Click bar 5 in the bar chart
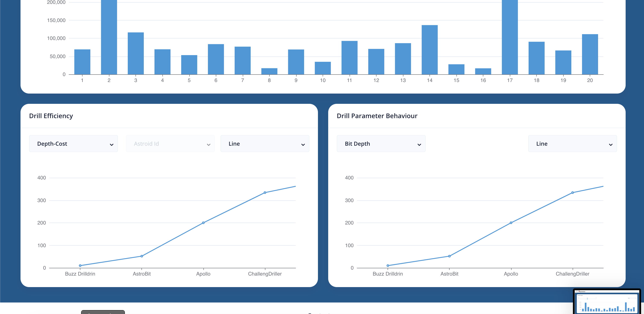This screenshot has height=314, width=644. (189, 65)
